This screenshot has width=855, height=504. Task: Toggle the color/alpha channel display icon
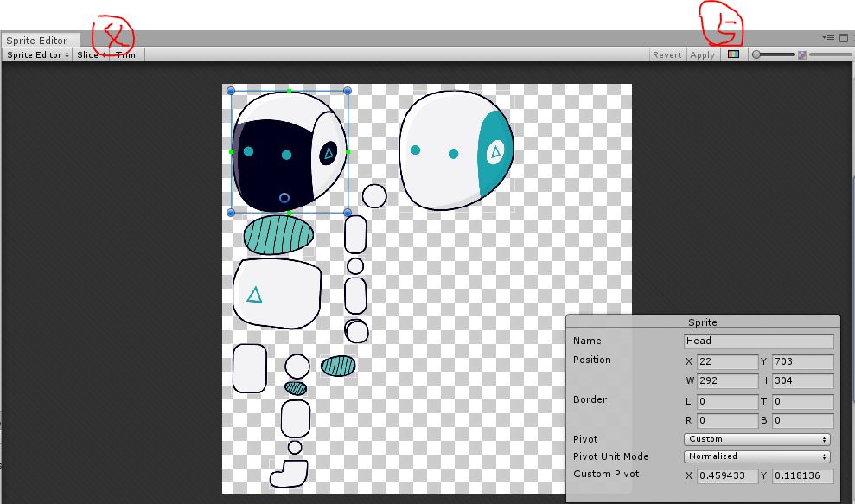coord(733,54)
